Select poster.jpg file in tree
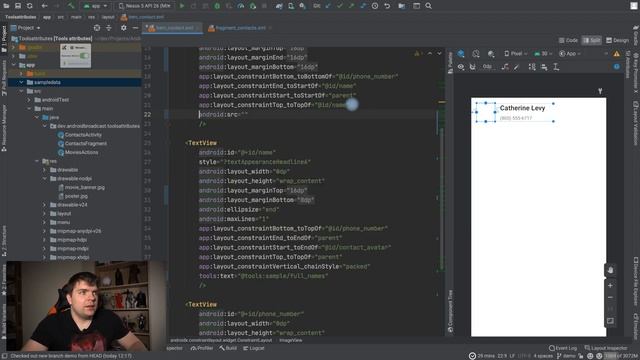 pos(73,196)
